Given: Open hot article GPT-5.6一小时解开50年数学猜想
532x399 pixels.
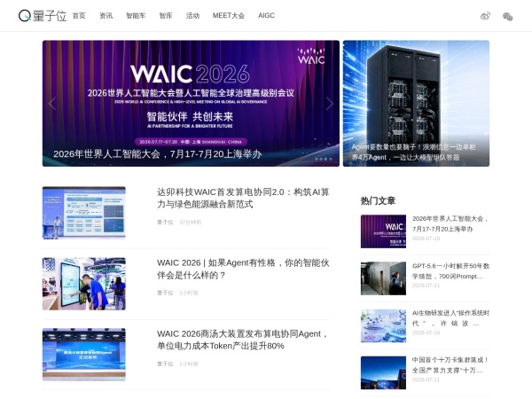Looking at the screenshot, I should pyautogui.click(x=450, y=270).
